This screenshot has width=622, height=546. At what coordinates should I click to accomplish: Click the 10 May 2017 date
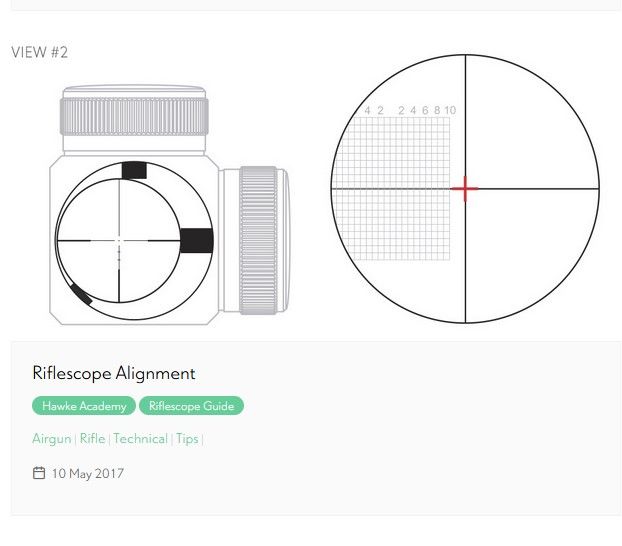88,473
